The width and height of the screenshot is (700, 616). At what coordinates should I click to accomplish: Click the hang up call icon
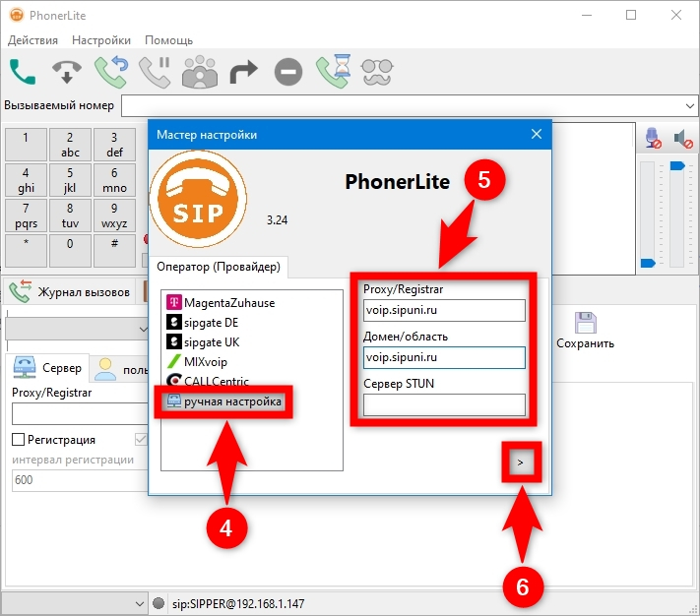coord(67,72)
